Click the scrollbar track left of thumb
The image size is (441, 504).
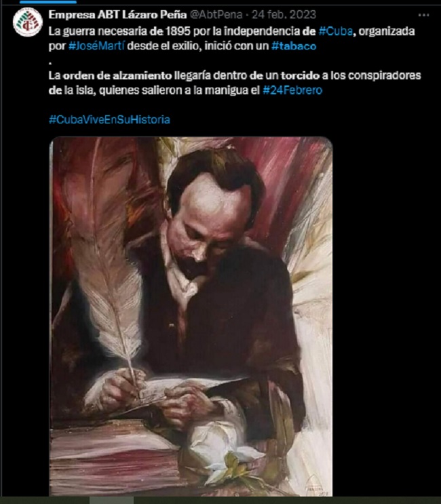point(45,500)
